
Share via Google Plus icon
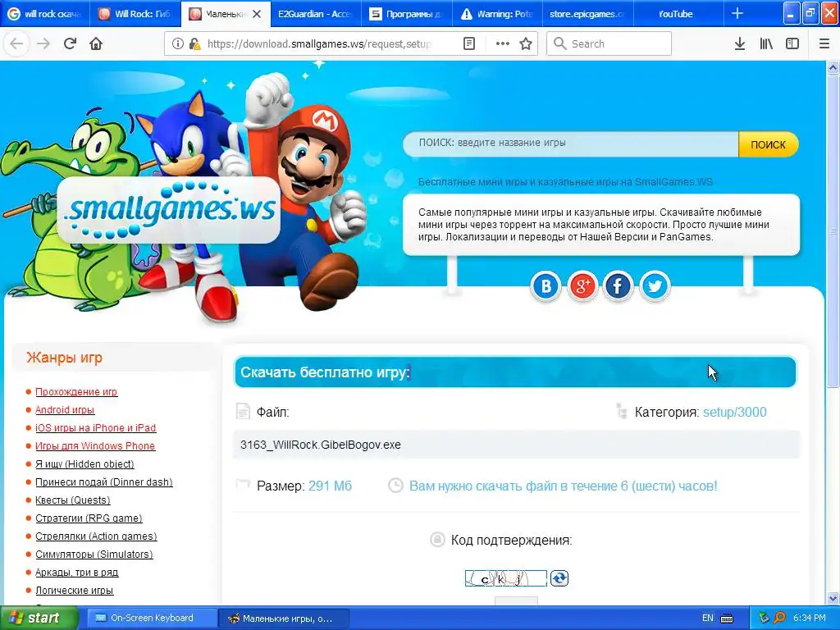pyautogui.click(x=582, y=286)
